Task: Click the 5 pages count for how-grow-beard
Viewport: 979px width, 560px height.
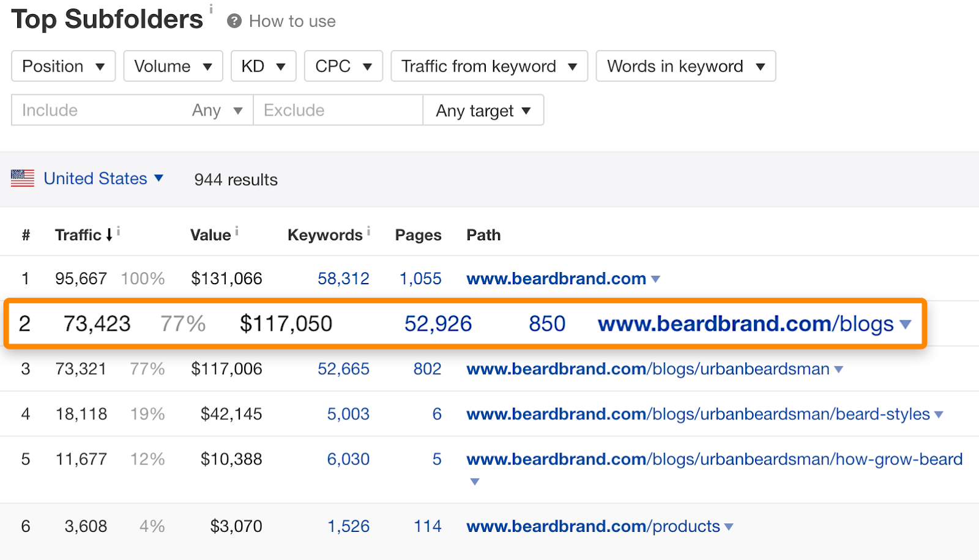Action: (437, 459)
